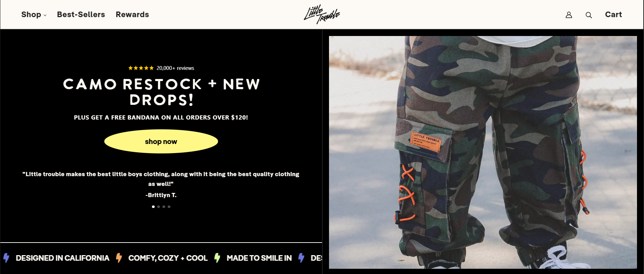Click the yellow shop now button
Screen dimensions: 644x274
(x=161, y=142)
